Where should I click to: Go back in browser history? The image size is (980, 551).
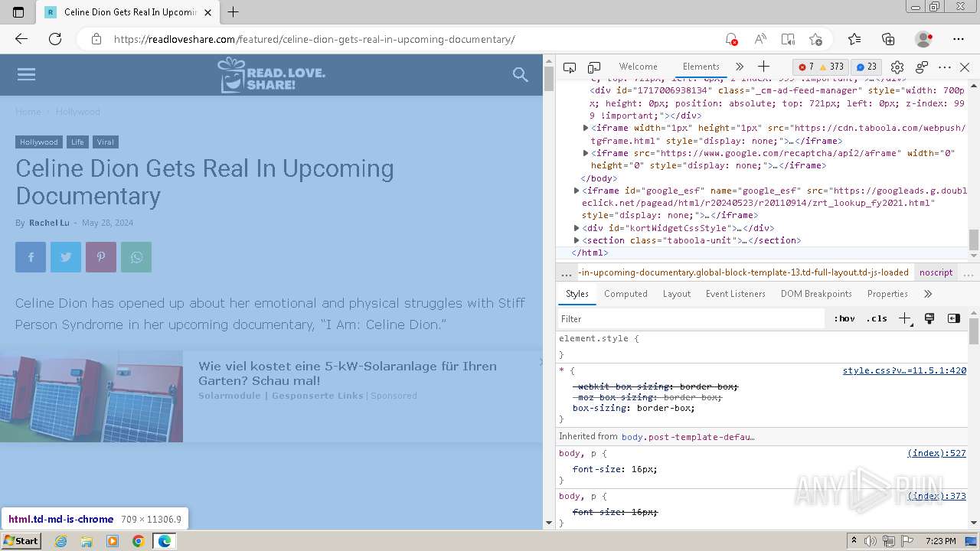coord(21,39)
